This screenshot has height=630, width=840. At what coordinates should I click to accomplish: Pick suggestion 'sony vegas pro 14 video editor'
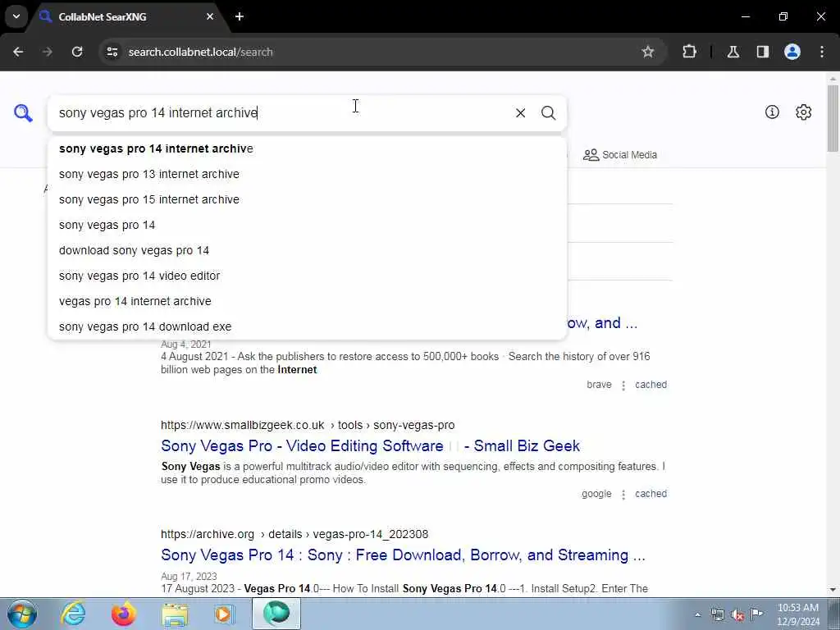[x=307, y=276]
